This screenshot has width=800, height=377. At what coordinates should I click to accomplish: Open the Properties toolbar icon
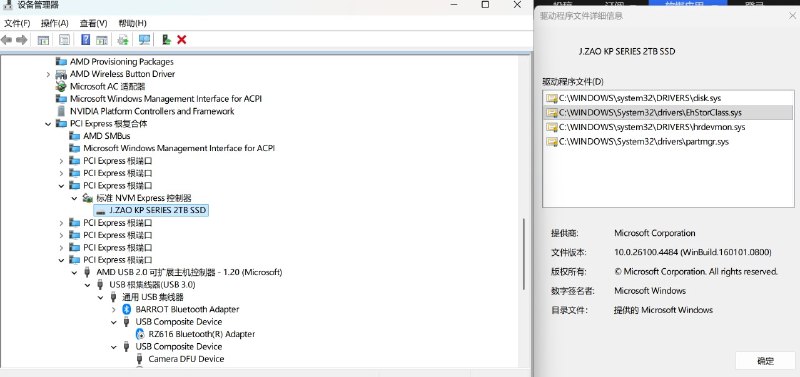(64, 40)
